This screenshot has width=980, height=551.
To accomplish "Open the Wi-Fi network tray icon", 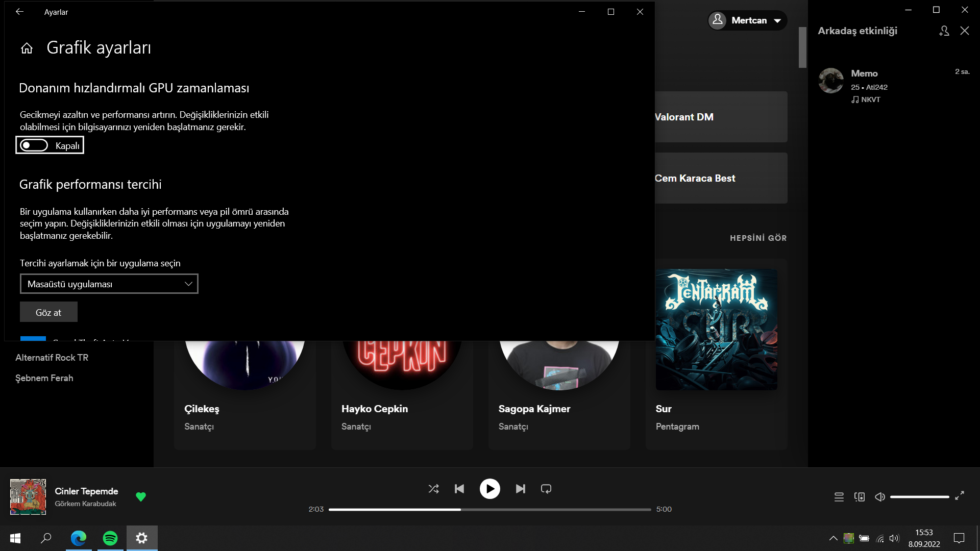I will click(x=880, y=538).
